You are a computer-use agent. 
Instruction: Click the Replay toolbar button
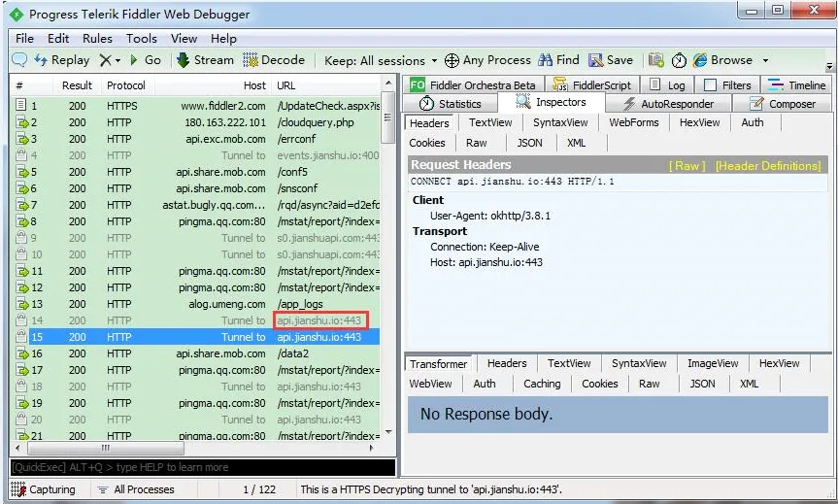62,60
